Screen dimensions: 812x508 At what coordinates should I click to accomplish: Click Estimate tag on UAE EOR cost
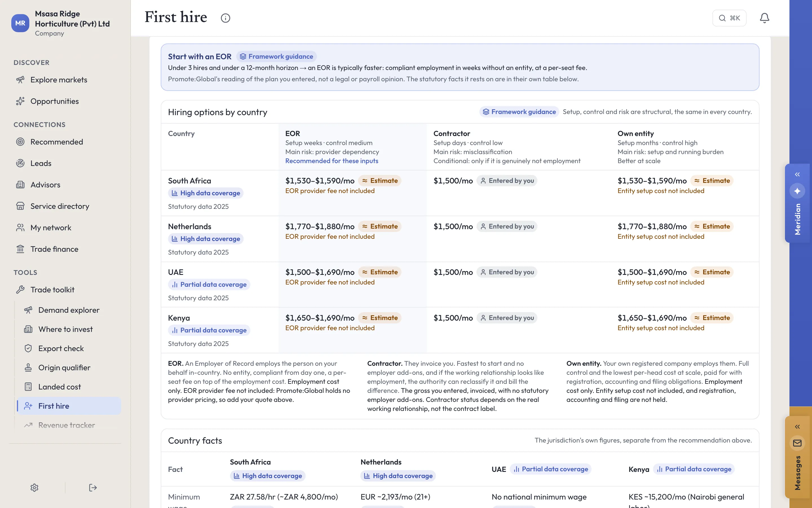point(379,272)
